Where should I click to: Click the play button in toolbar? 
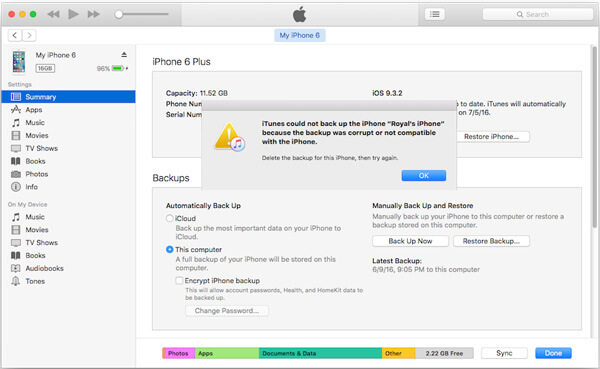coord(73,14)
